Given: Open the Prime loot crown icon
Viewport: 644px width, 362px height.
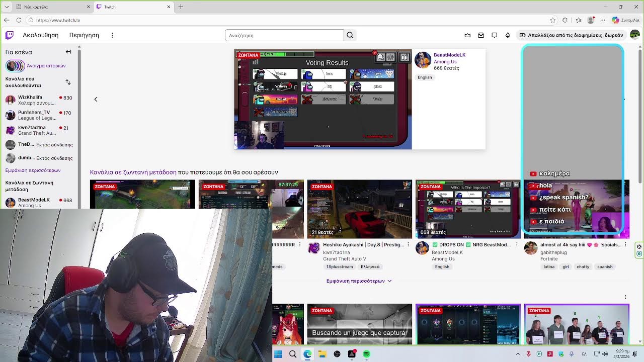Looking at the screenshot, I should (x=467, y=35).
